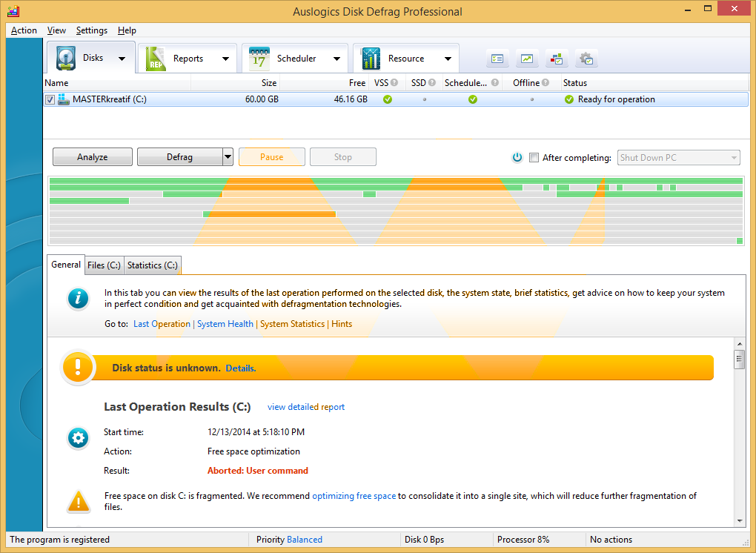Click the Scheduler calendar icon

(x=259, y=59)
